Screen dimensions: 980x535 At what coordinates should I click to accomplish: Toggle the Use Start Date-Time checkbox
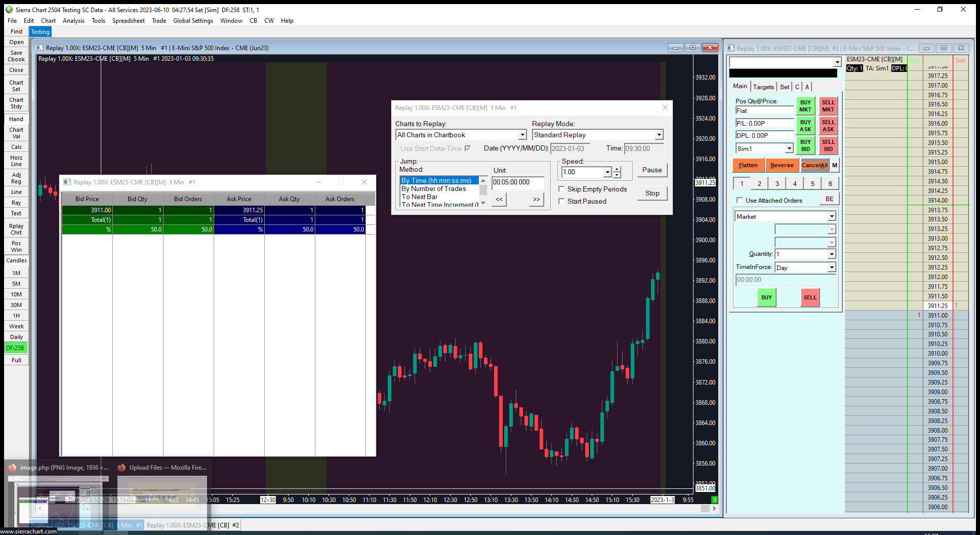tap(468, 148)
